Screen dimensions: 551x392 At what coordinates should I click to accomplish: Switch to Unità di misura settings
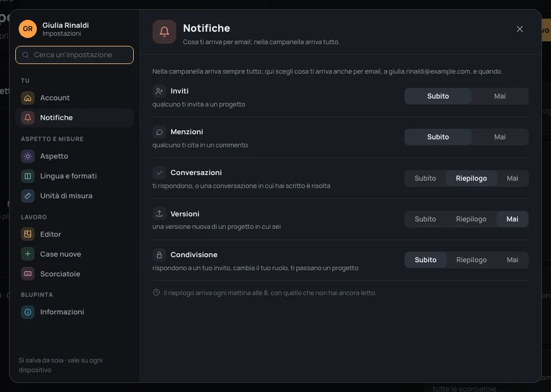tap(74, 195)
